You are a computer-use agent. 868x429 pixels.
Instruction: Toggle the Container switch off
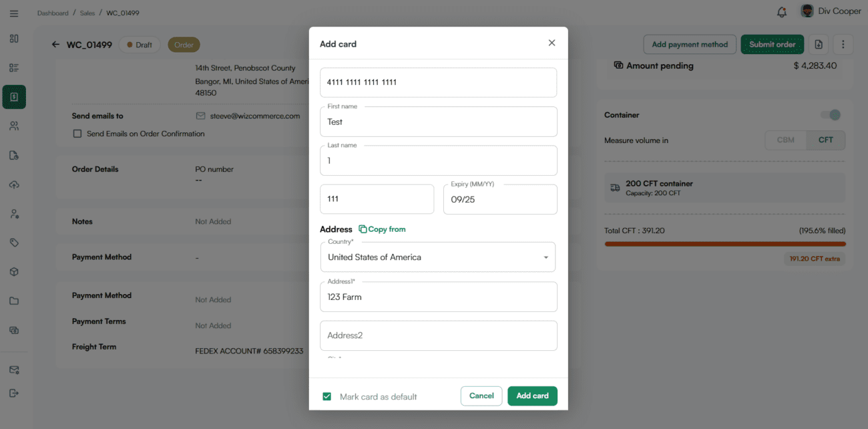point(831,115)
